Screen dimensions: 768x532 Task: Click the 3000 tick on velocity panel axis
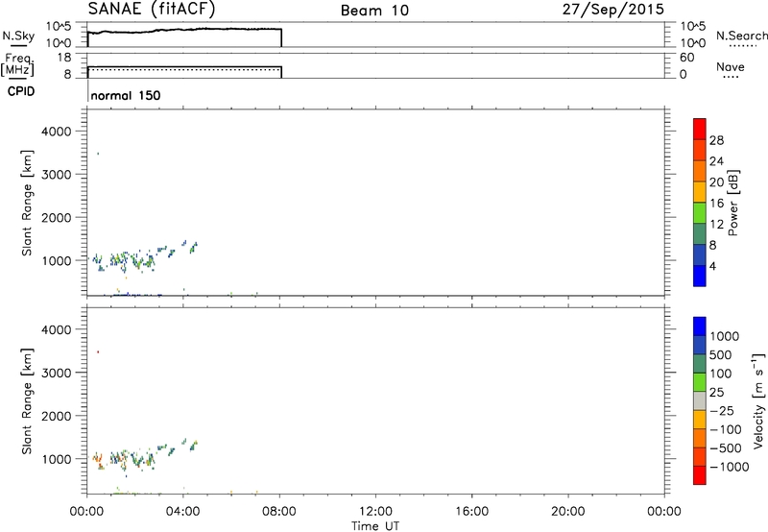(x=57, y=373)
